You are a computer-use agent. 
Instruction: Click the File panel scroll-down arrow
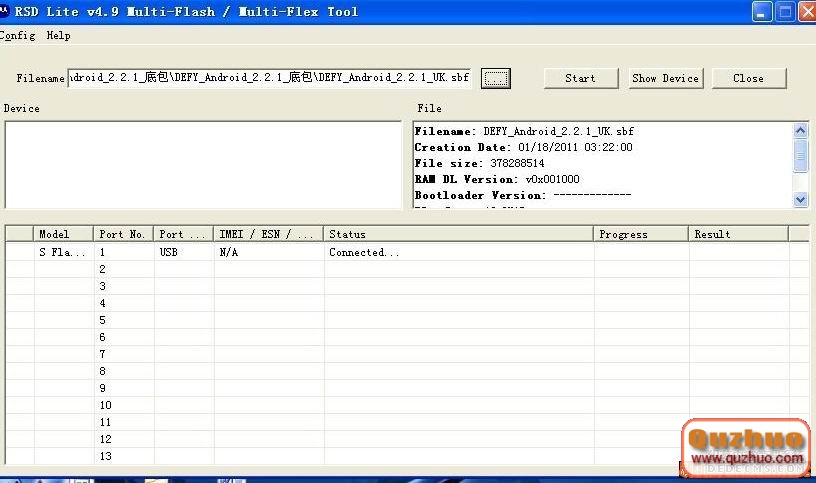tap(800, 199)
